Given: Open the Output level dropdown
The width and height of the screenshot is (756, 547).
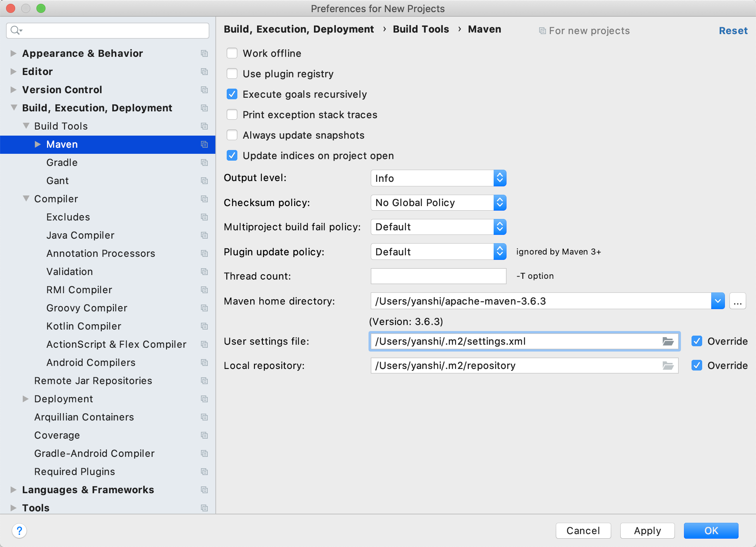Looking at the screenshot, I should pos(439,178).
